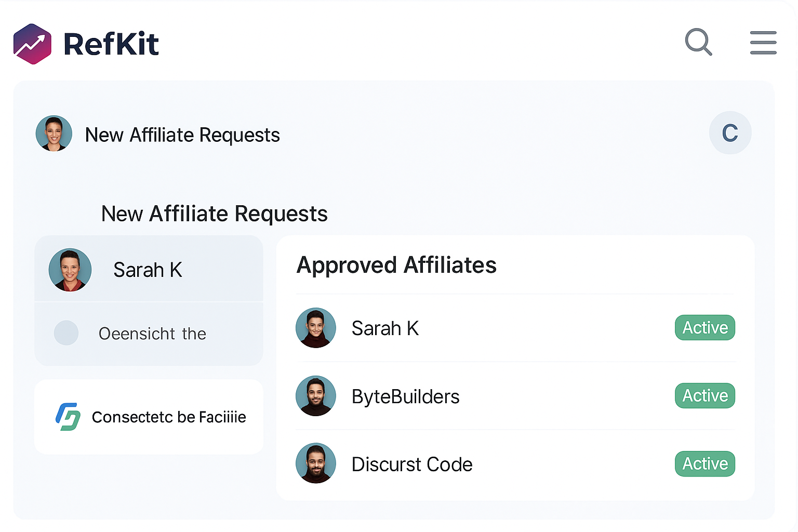This screenshot has width=798, height=532.
Task: Click Discurst Code profile avatar
Action: point(316,463)
